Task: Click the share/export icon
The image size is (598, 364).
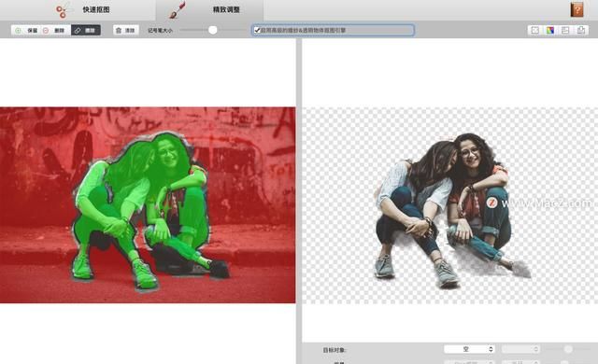Action: coord(581,31)
